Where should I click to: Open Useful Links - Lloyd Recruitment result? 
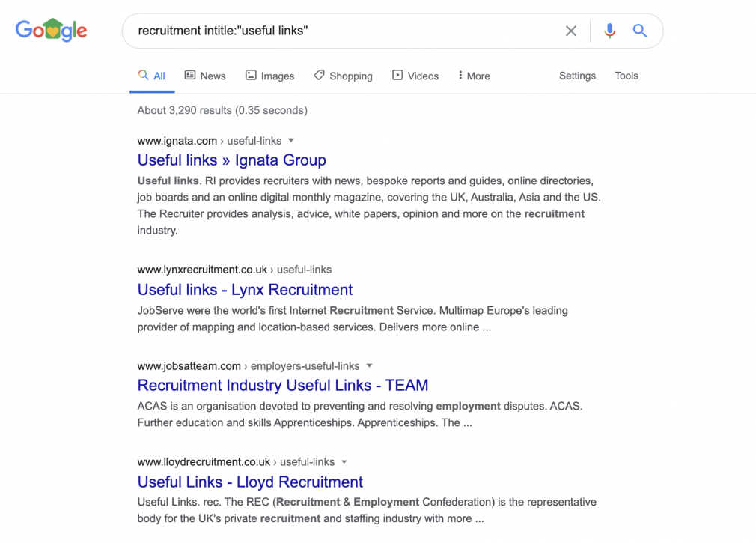[x=250, y=482]
